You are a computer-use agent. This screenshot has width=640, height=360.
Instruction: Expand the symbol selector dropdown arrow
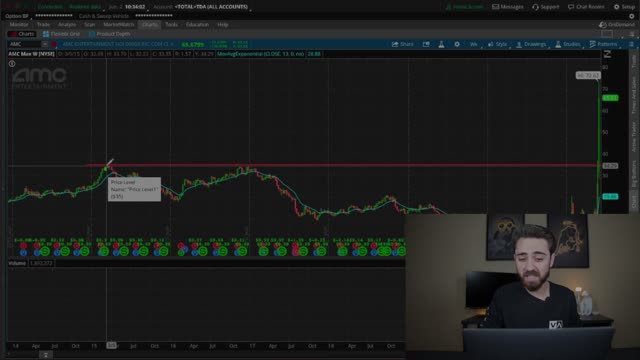click(x=45, y=44)
